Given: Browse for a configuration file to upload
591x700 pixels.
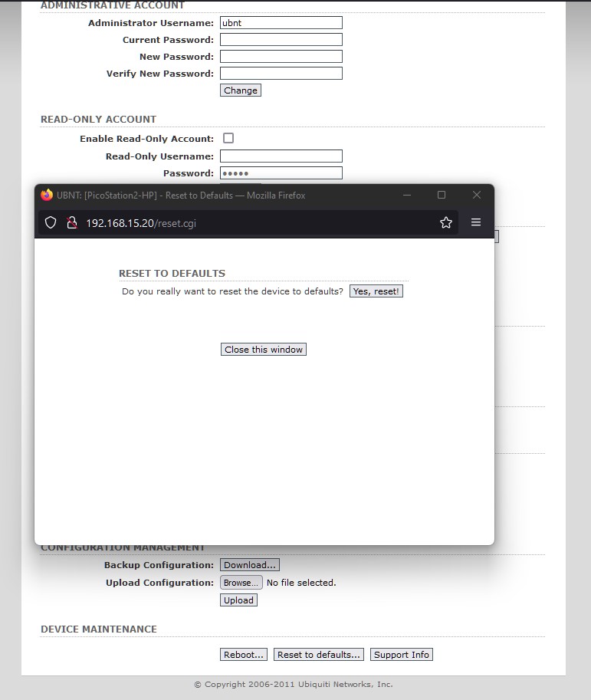Looking at the screenshot, I should 241,583.
